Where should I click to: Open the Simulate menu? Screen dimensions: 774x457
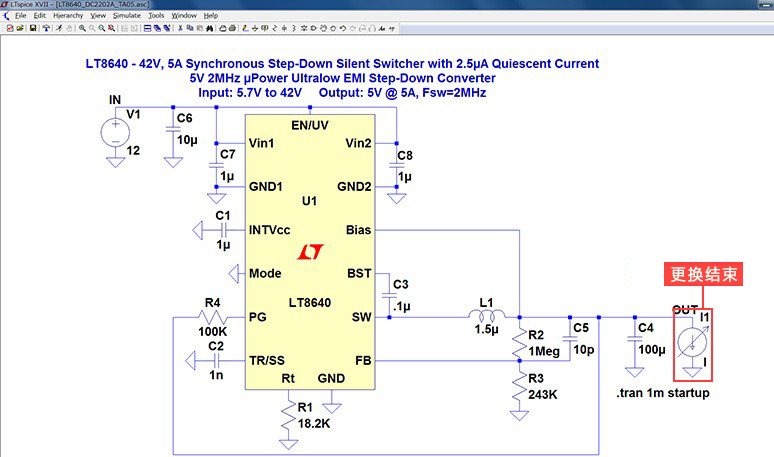pyautogui.click(x=126, y=16)
